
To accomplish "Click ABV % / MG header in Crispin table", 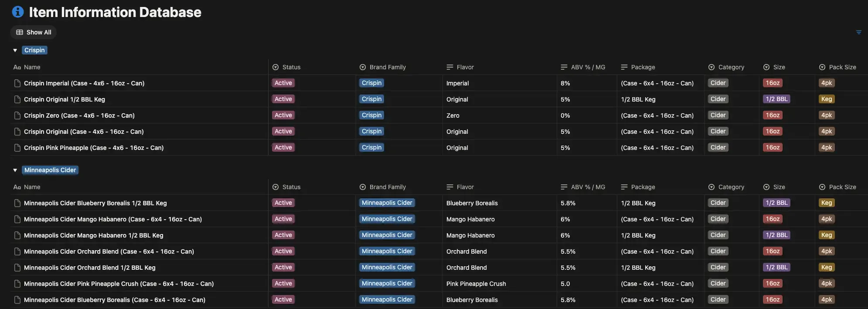I will 583,67.
